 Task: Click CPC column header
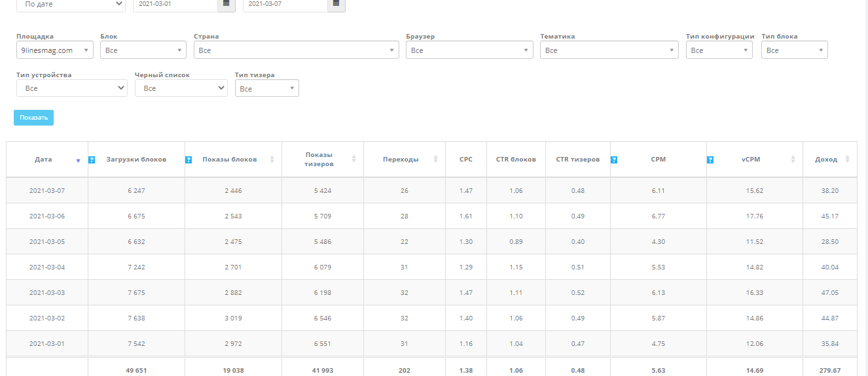tap(466, 160)
